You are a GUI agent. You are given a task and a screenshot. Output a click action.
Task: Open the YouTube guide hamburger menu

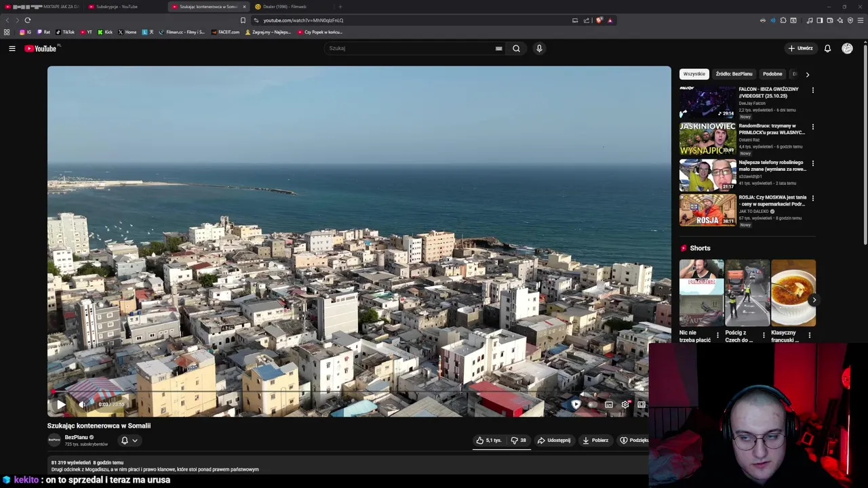[12, 48]
